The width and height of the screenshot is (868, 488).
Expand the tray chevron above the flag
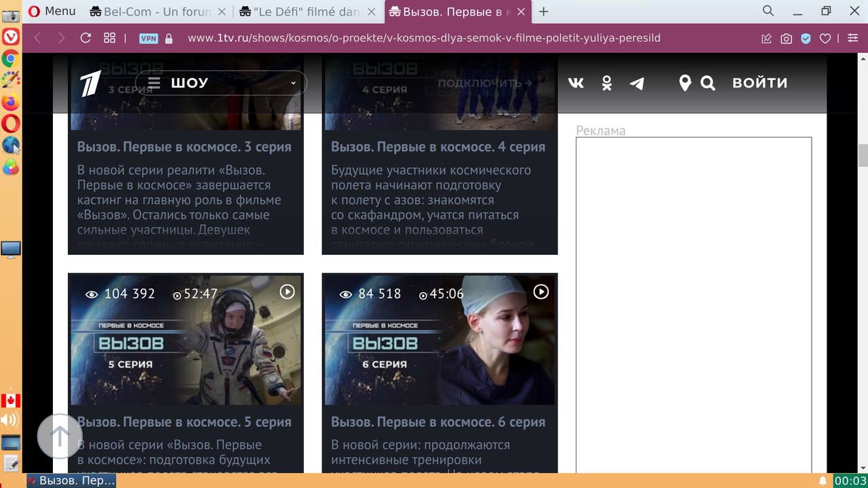click(x=10, y=389)
